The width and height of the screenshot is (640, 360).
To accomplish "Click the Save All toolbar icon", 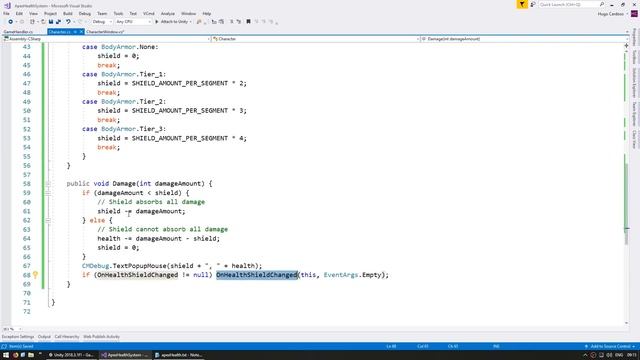I will [58, 22].
